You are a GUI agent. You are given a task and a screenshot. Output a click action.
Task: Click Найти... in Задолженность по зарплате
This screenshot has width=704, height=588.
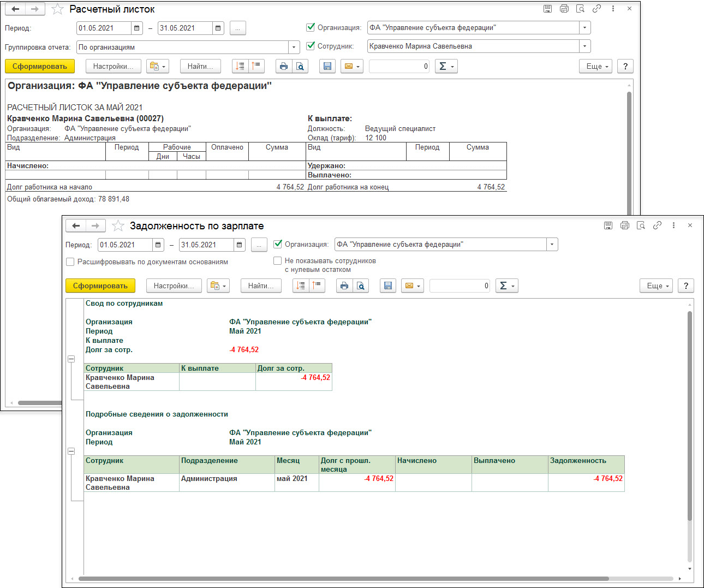click(x=261, y=286)
